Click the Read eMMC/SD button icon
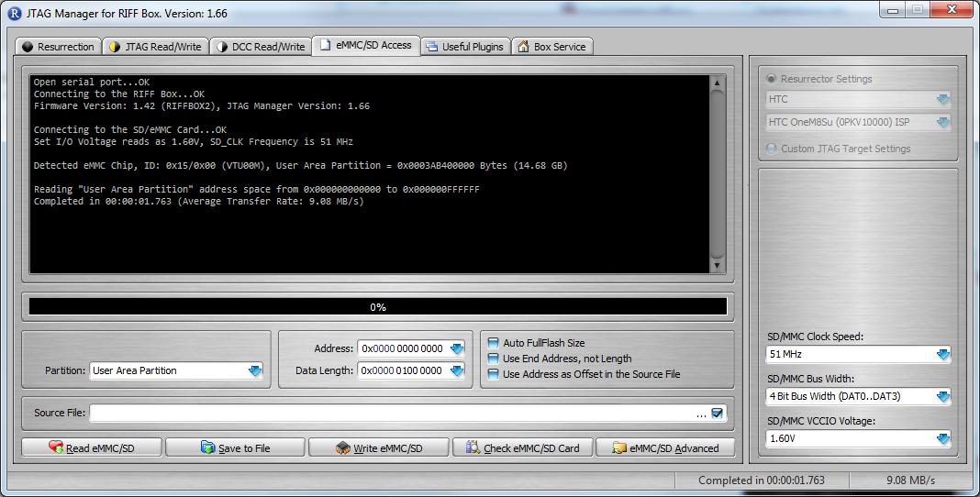The width and height of the screenshot is (980, 497). pyautogui.click(x=56, y=448)
